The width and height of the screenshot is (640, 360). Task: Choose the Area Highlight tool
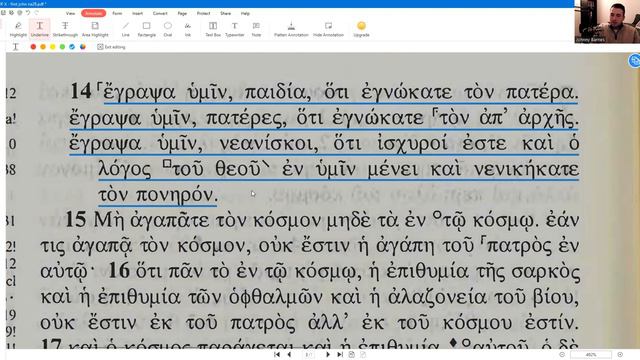[x=95, y=29]
